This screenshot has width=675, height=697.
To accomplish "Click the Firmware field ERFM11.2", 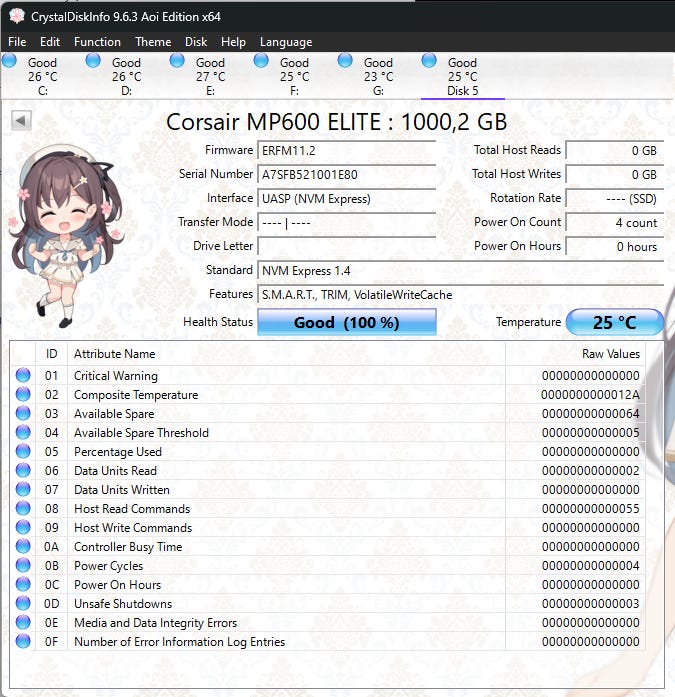I will click(x=347, y=151).
